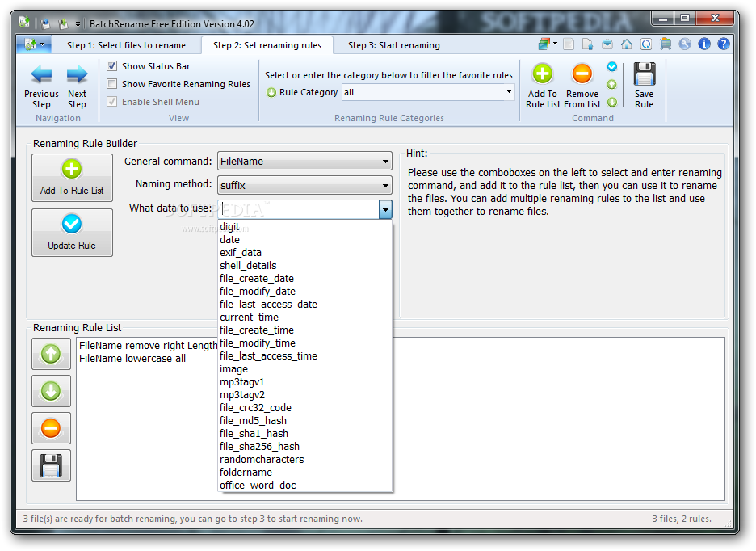Viewport: 756px width, 551px height.
Task: Click status text 3 files, 2 rules.
Action: (681, 519)
